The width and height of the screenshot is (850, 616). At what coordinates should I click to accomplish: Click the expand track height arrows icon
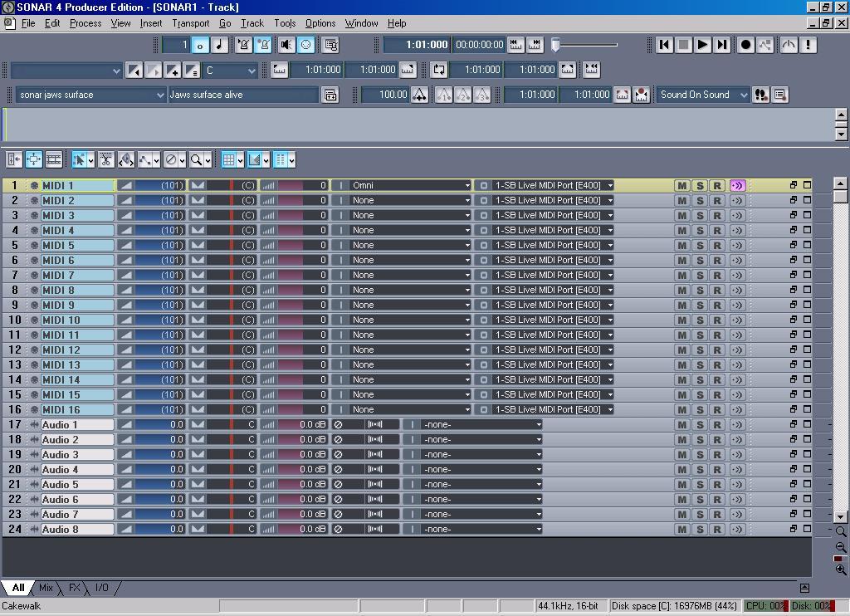(x=33, y=159)
